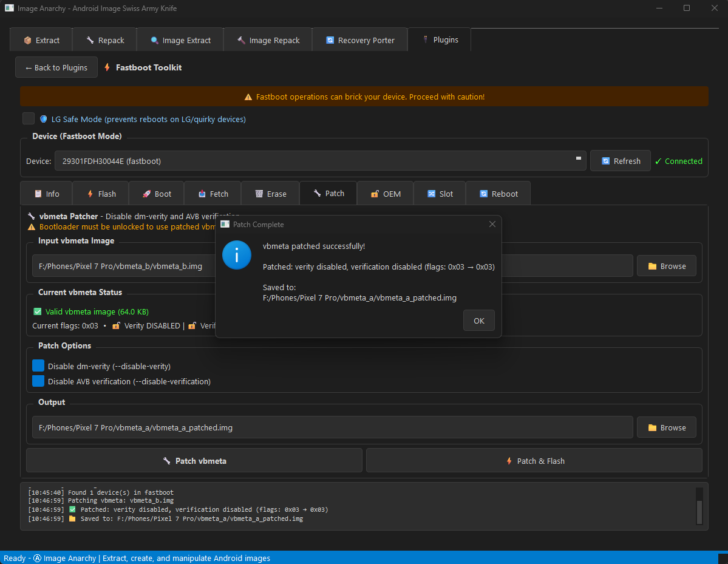The width and height of the screenshot is (728, 564).
Task: Toggle Disable dm-verity checkbox
Action: click(38, 366)
